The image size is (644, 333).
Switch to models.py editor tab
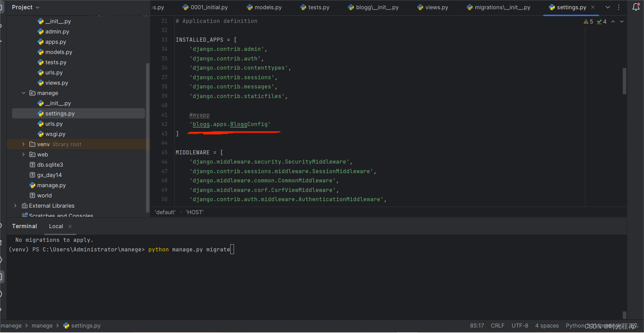point(264,7)
